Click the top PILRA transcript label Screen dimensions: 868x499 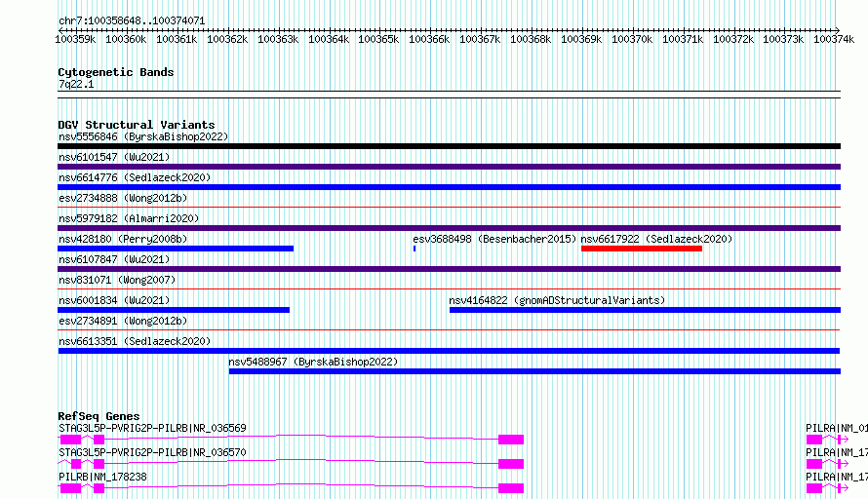[x=837, y=428]
